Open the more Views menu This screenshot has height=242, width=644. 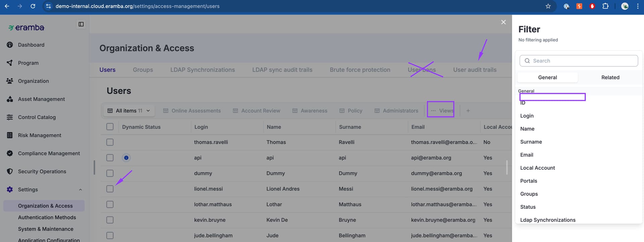pyautogui.click(x=441, y=111)
